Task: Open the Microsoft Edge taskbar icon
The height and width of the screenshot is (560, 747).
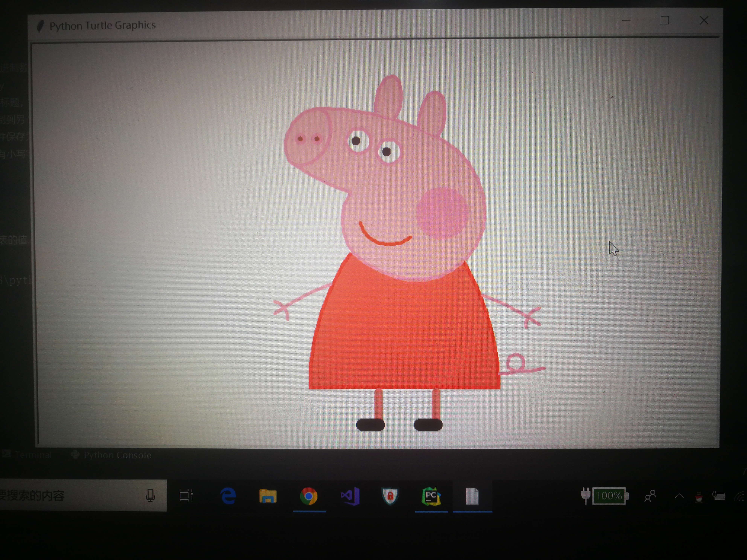Action: coord(228,496)
